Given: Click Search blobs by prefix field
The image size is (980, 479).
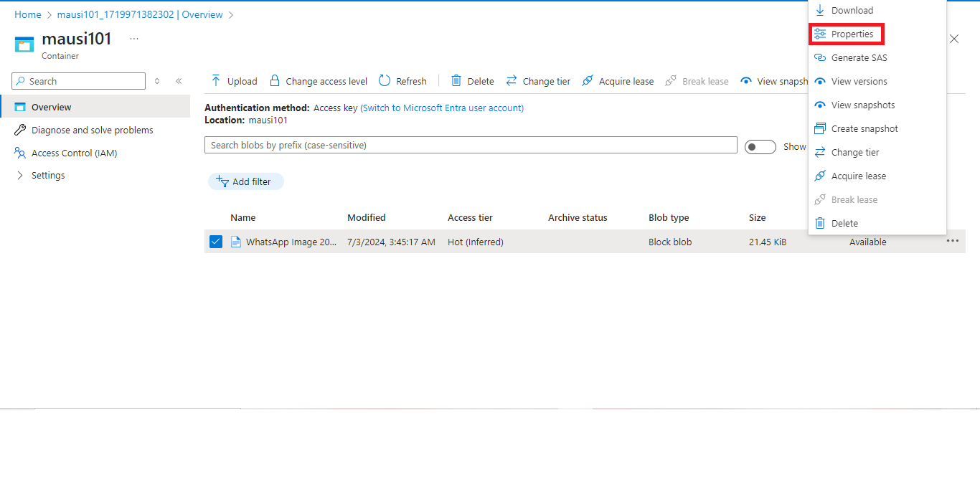Looking at the screenshot, I should (471, 145).
